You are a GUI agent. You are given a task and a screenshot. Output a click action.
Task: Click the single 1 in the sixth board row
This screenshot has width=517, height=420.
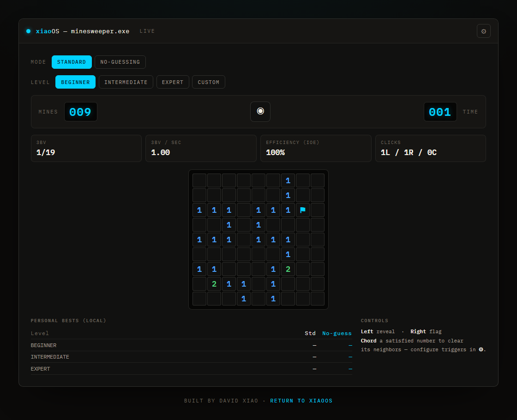pyautogui.click(x=288, y=254)
